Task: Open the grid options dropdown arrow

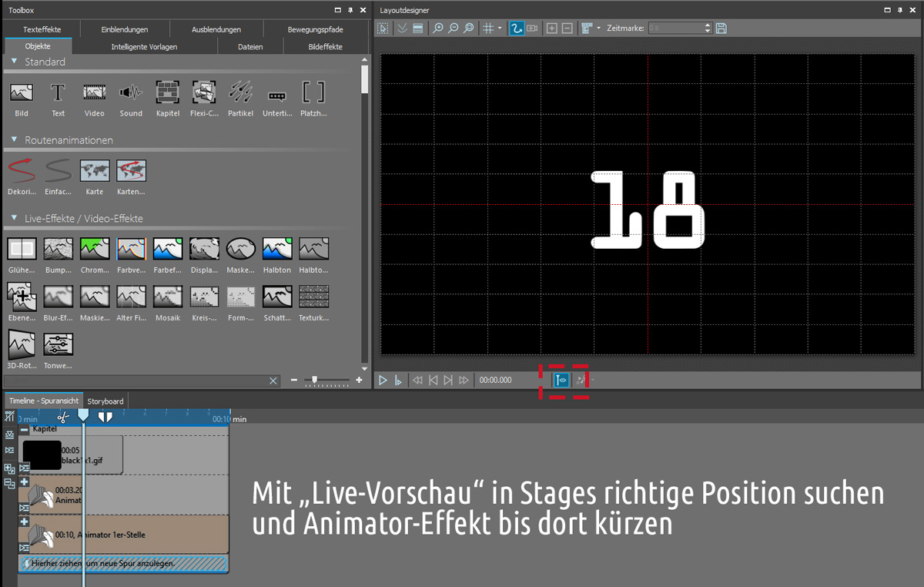Action: tap(500, 29)
